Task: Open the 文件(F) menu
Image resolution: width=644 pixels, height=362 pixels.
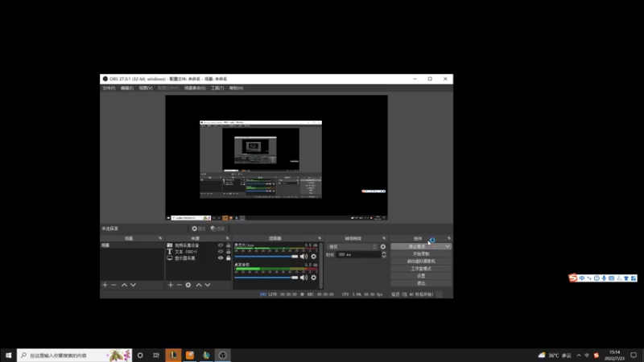Action: (x=109, y=88)
